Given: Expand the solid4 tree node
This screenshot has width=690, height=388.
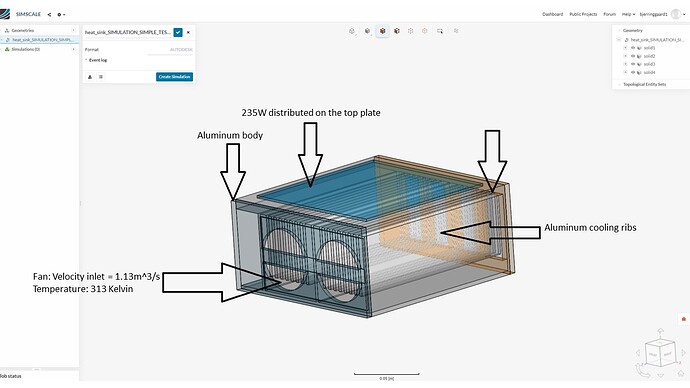Looking at the screenshot, I should 625,72.
